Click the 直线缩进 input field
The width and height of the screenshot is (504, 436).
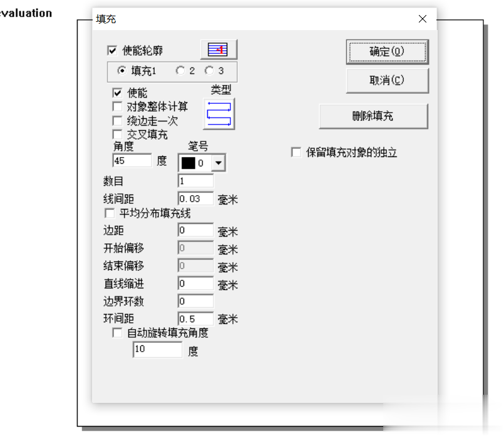pyautogui.click(x=196, y=283)
